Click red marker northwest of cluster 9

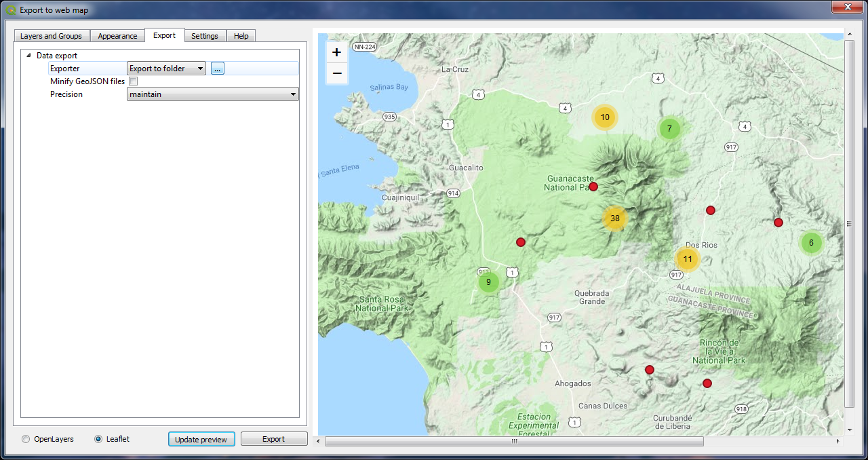click(x=521, y=242)
